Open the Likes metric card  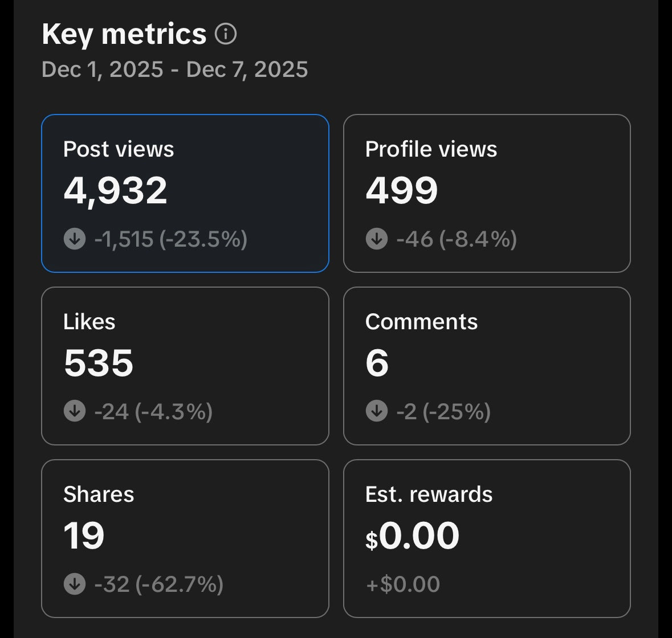tap(185, 366)
